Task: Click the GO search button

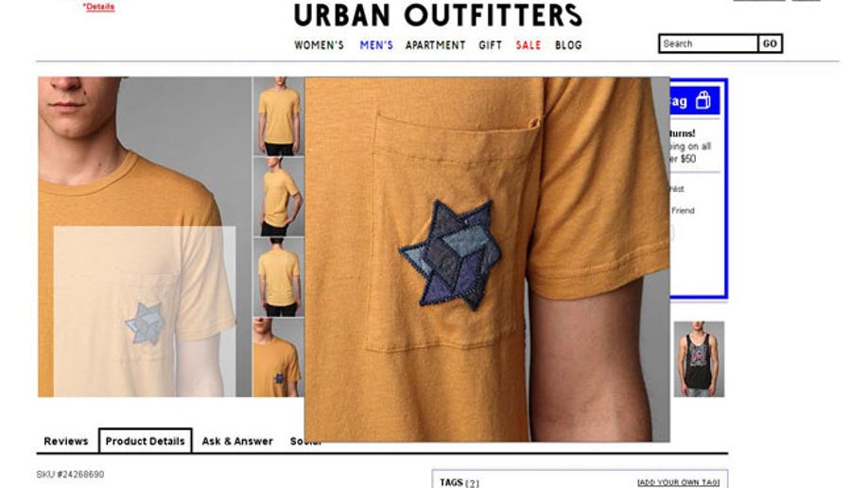Action: (770, 44)
